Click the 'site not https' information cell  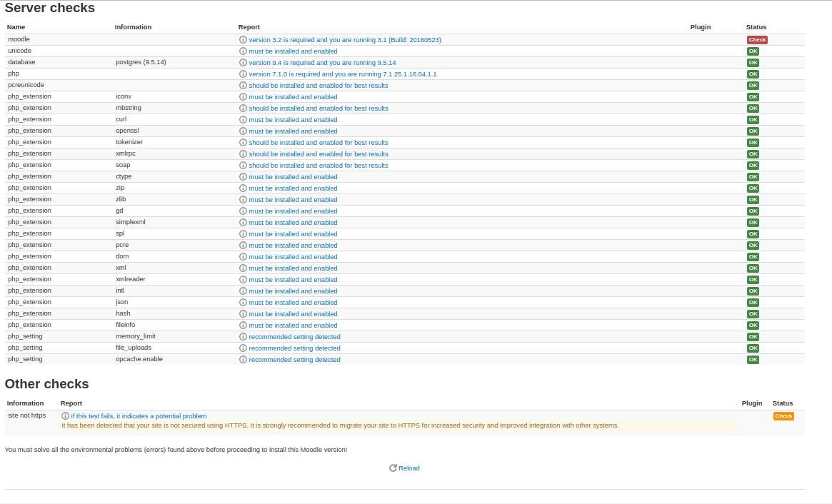pyautogui.click(x=27, y=415)
